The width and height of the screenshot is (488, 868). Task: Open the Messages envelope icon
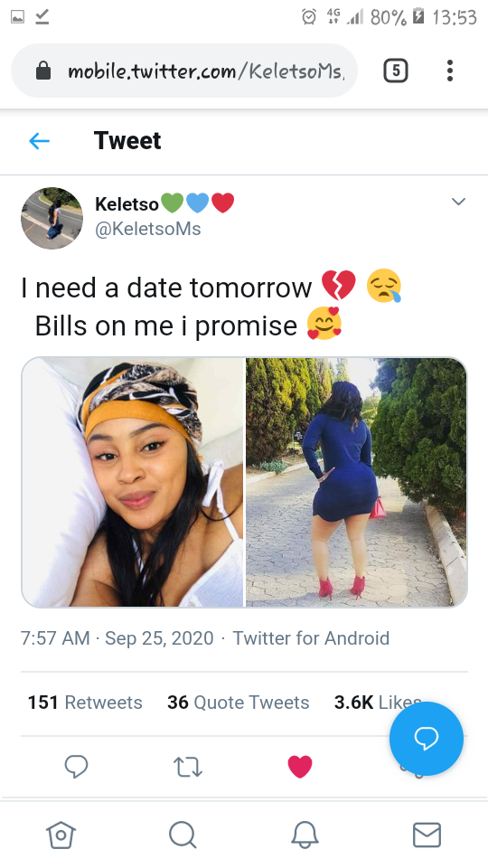pos(427,835)
